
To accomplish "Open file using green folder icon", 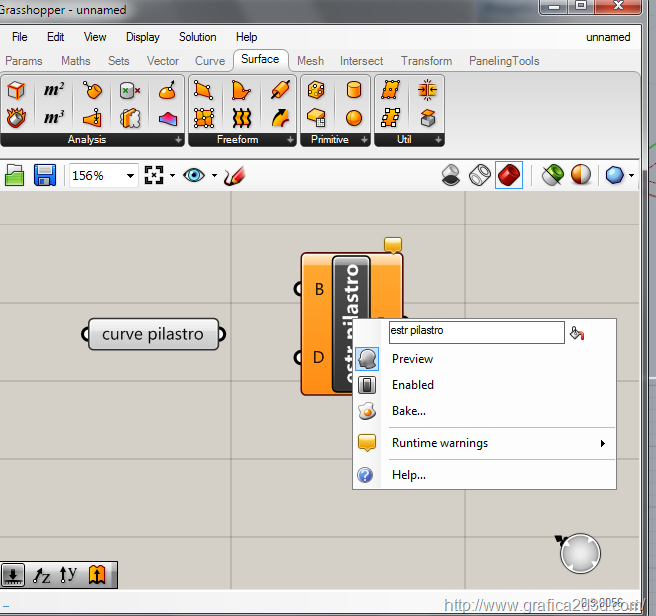I will click(x=14, y=176).
